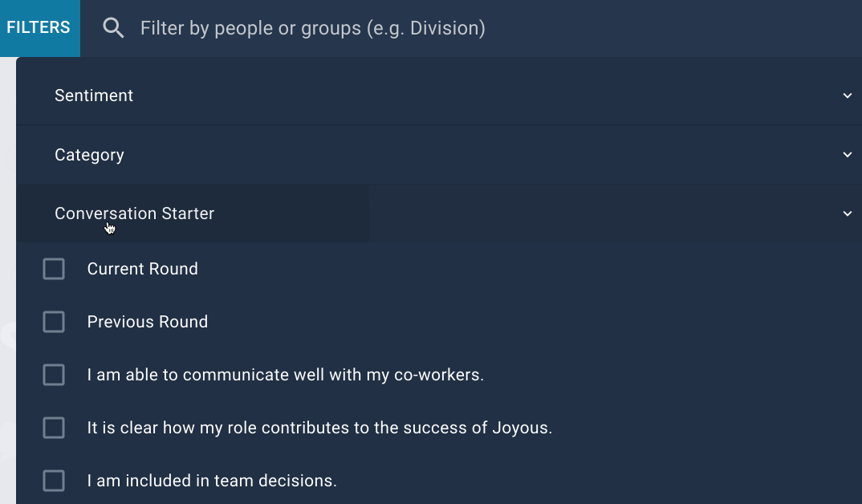Check the Current Round checkbox

pyautogui.click(x=54, y=269)
